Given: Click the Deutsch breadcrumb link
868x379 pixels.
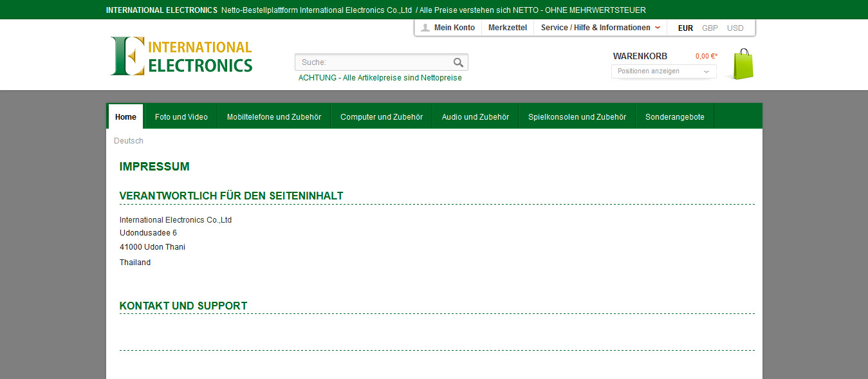Looking at the screenshot, I should coord(129,141).
